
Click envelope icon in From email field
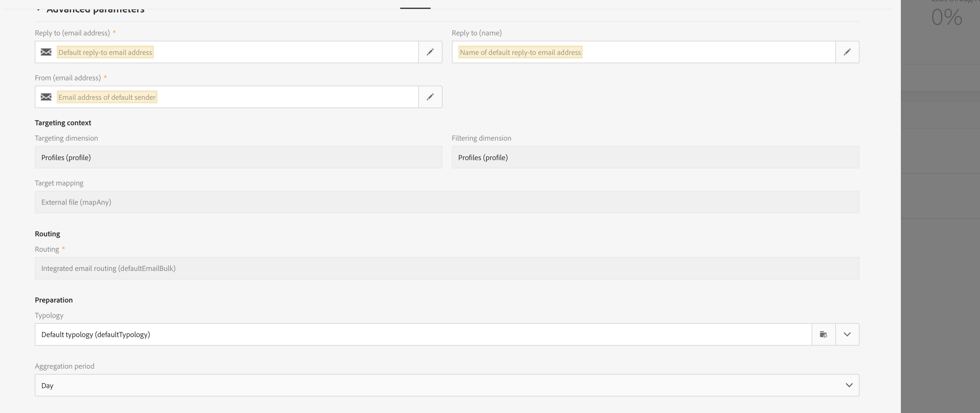[x=46, y=97]
